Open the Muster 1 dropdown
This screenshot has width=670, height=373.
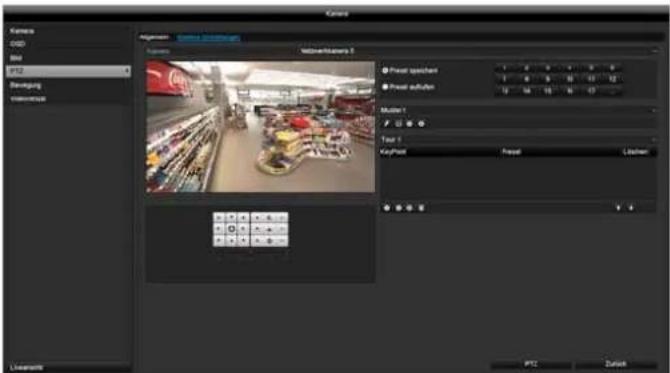click(x=518, y=110)
